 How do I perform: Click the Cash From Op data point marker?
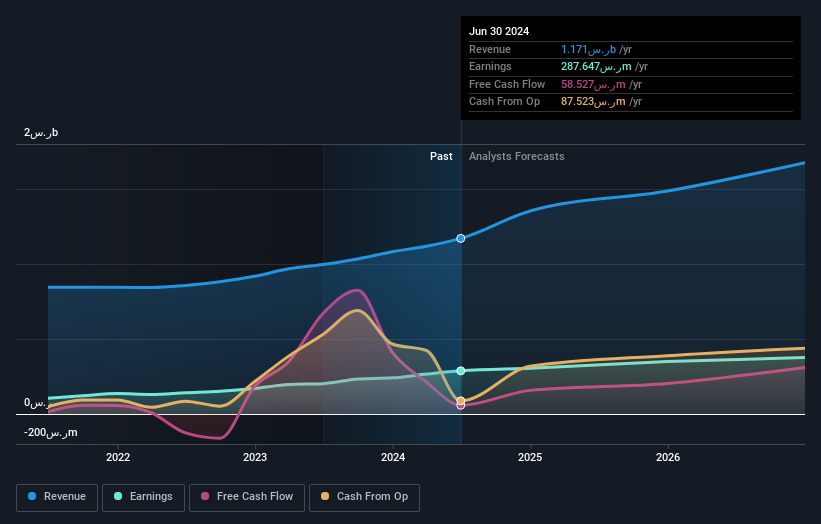(x=461, y=401)
